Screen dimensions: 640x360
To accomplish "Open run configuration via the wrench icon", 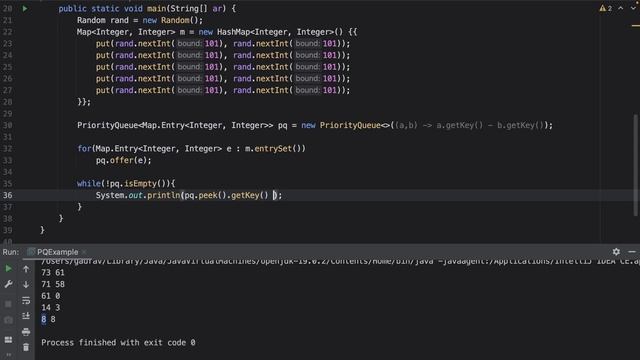I will click(8, 284).
